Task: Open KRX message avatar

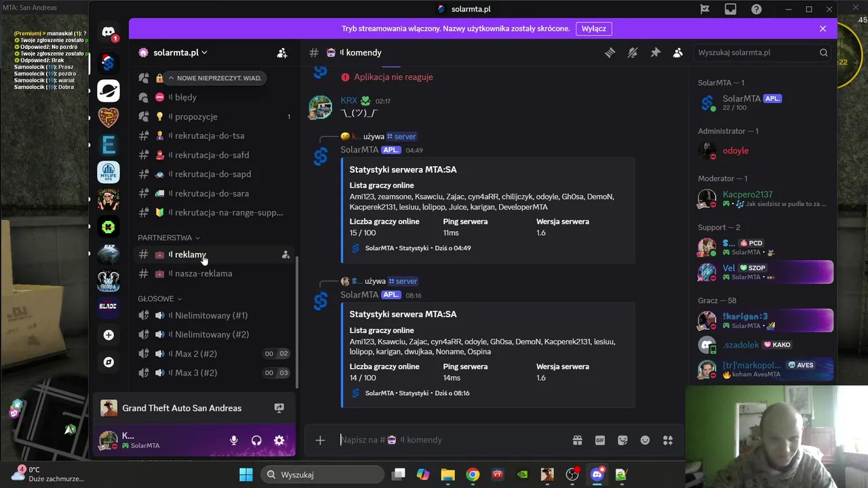Action: click(x=320, y=107)
